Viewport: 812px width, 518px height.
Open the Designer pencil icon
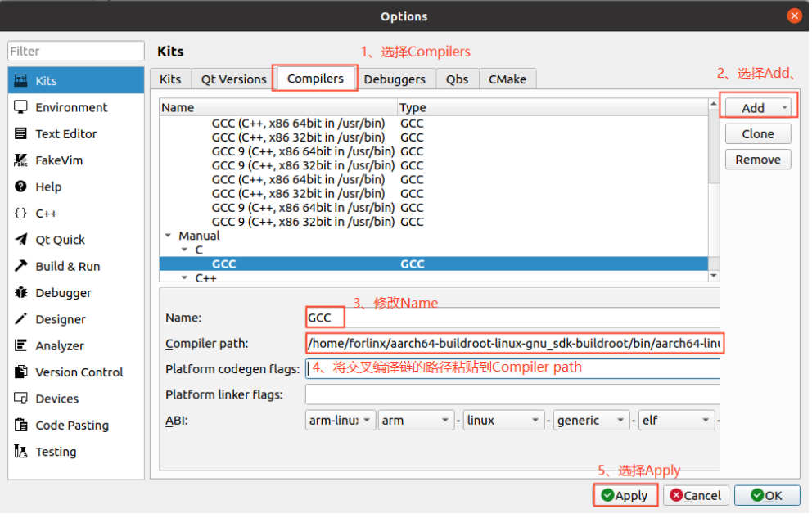20,319
